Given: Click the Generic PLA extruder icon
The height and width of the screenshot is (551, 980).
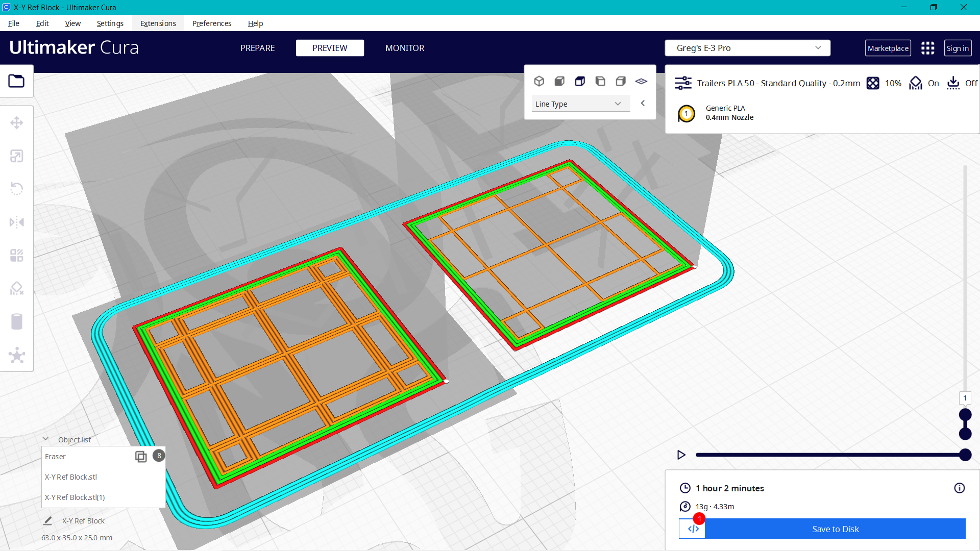Looking at the screenshot, I should coord(687,113).
